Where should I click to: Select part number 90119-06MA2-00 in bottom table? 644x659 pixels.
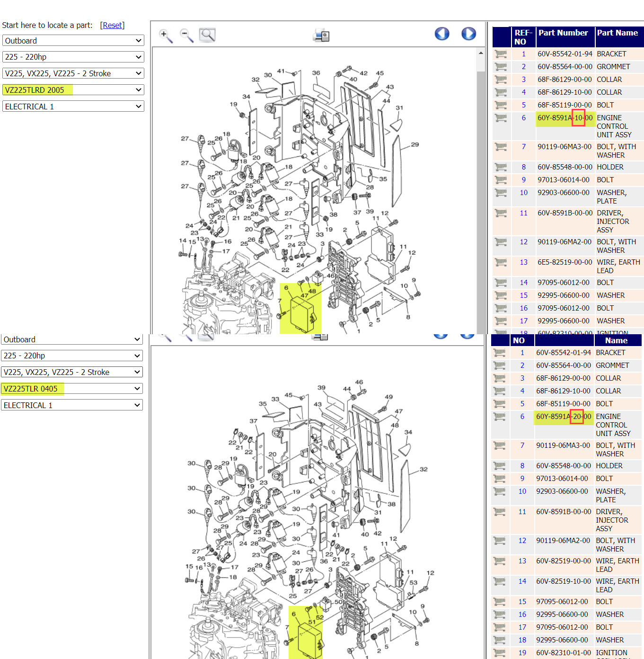pyautogui.click(x=563, y=541)
